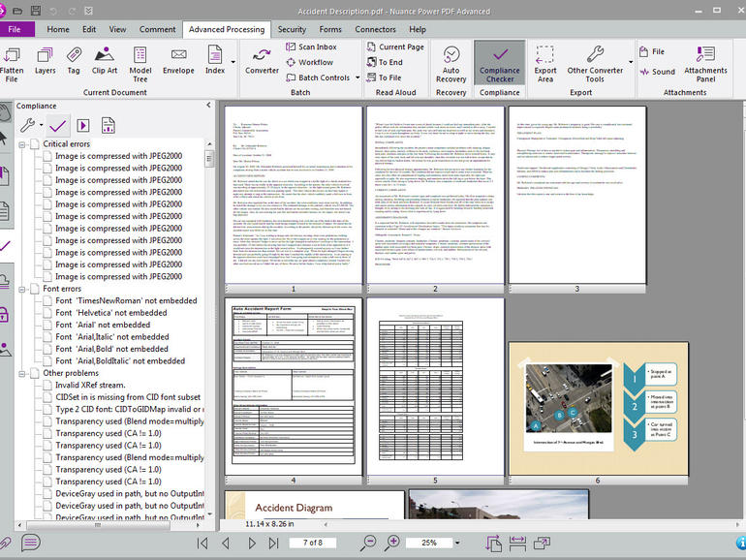Open the zoom percentage dropdown
Image resolution: width=746 pixels, height=560 pixels.
(x=457, y=544)
